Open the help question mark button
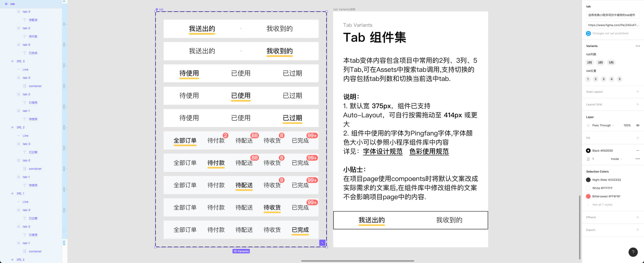The height and width of the screenshot is (263, 644). click(x=633, y=252)
